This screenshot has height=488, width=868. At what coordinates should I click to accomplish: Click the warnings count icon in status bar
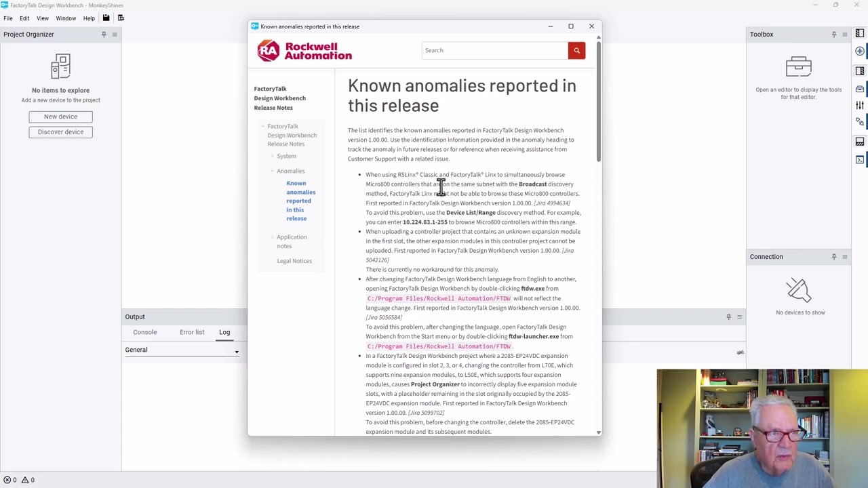tap(24, 480)
